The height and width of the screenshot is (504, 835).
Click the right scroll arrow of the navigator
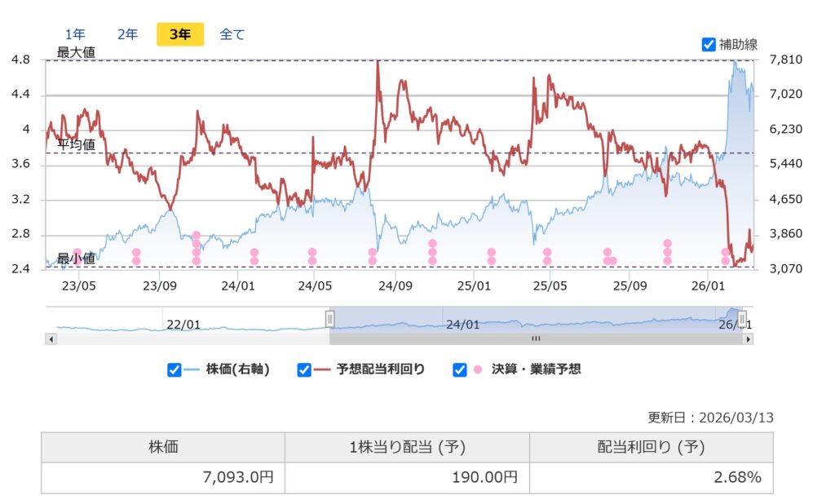tap(748, 338)
